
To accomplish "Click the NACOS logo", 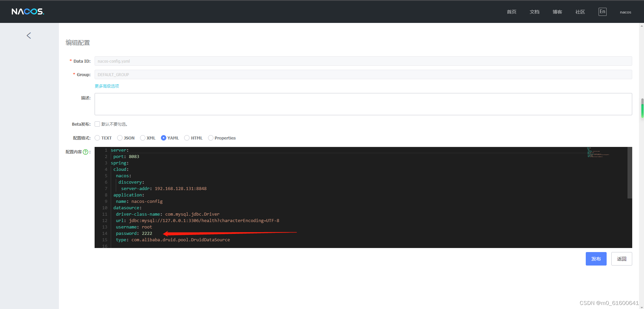I will [28, 12].
